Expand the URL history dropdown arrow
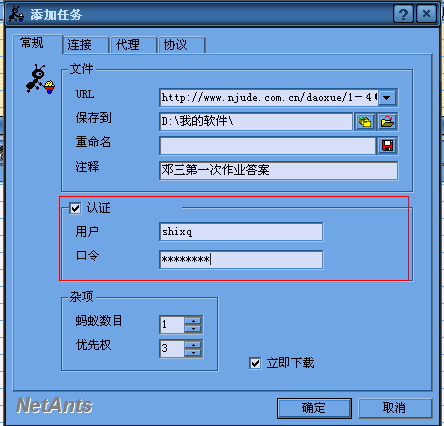 (x=387, y=98)
